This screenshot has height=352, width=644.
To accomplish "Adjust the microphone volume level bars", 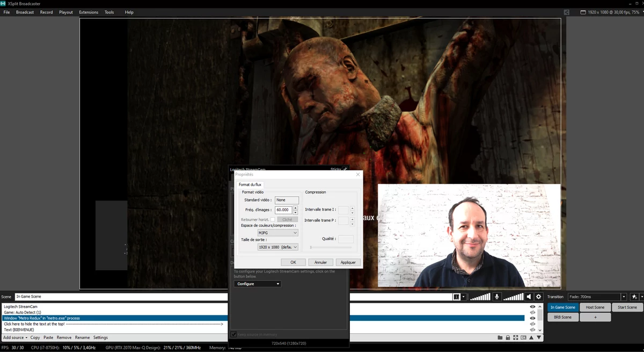I will (x=480, y=297).
